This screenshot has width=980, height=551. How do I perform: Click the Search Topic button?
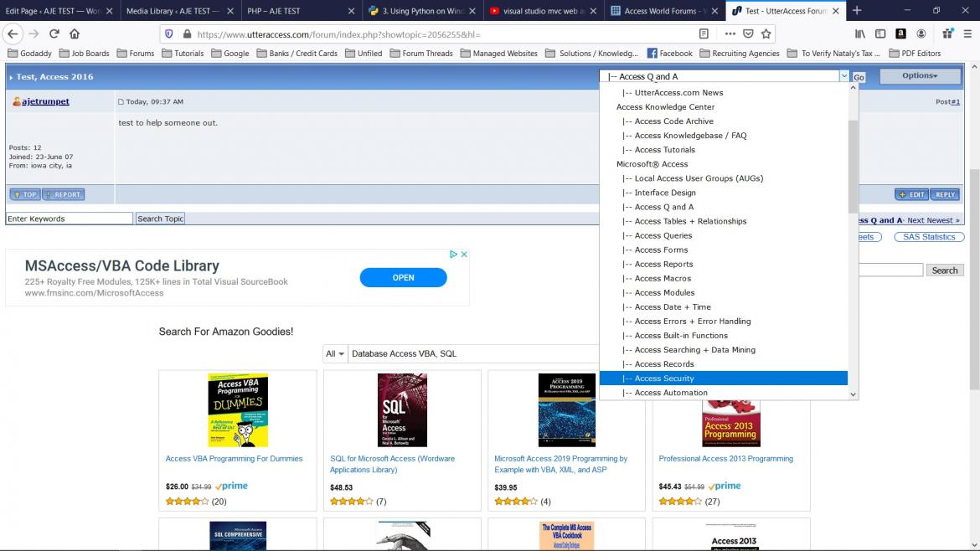[160, 219]
